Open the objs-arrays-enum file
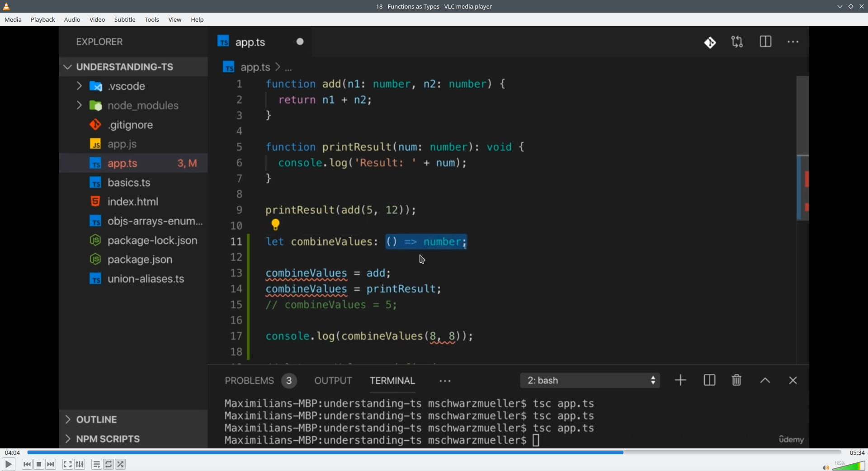The image size is (868, 471). 133,221
